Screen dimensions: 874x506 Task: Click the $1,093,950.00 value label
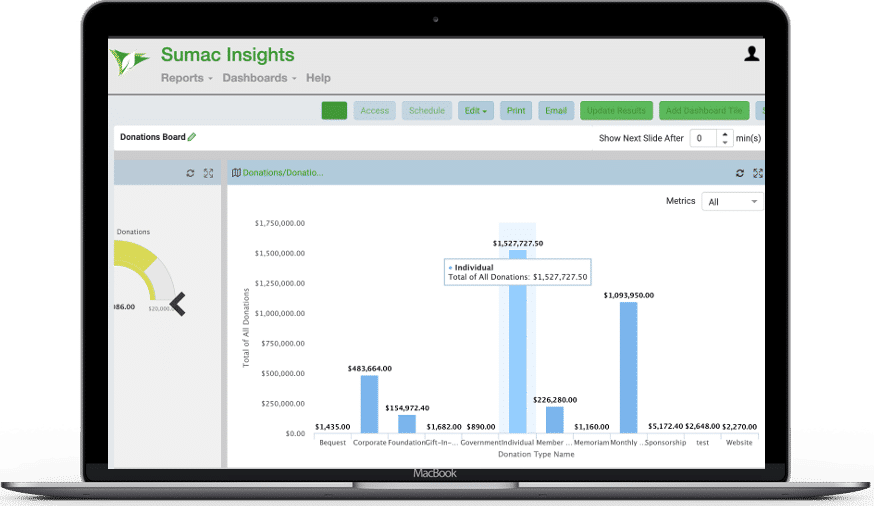click(629, 295)
